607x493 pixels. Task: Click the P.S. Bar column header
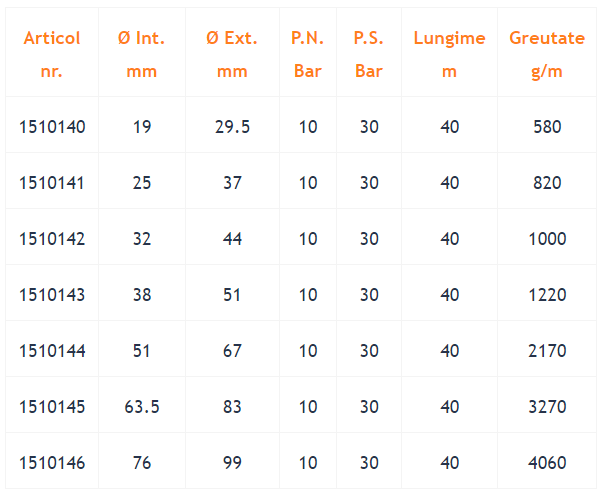point(369,55)
